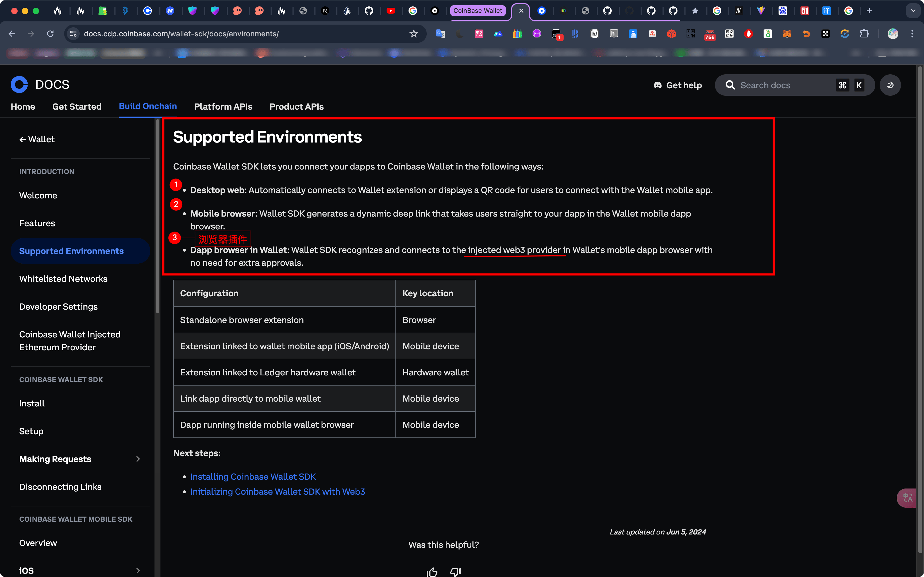Toggle the dark mode theme button
Screen dimensions: 924x577
point(890,85)
